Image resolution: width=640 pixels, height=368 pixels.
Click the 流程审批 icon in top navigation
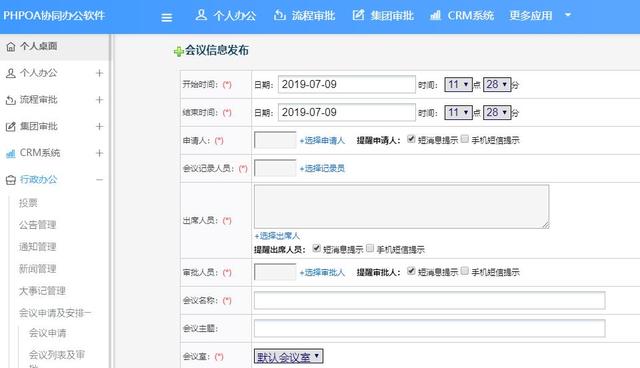(x=280, y=15)
